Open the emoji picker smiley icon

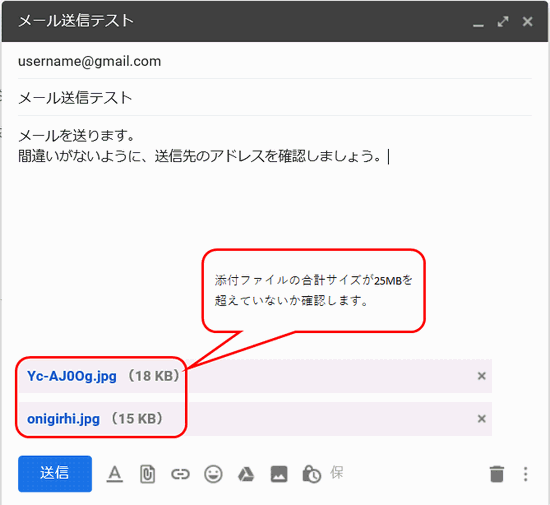pos(213,474)
